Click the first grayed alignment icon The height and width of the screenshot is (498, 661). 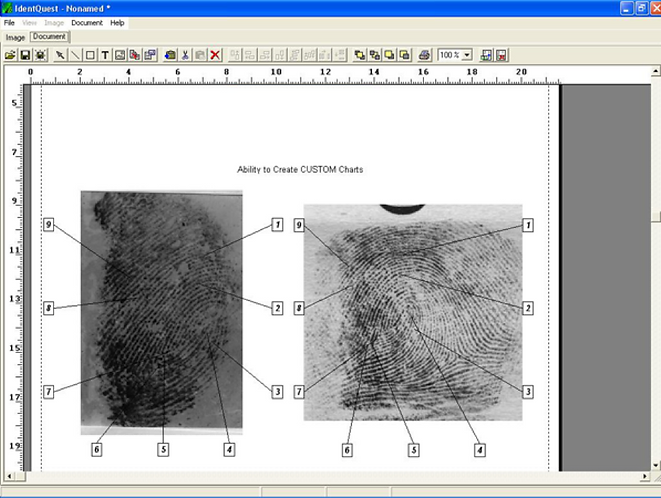click(x=235, y=55)
